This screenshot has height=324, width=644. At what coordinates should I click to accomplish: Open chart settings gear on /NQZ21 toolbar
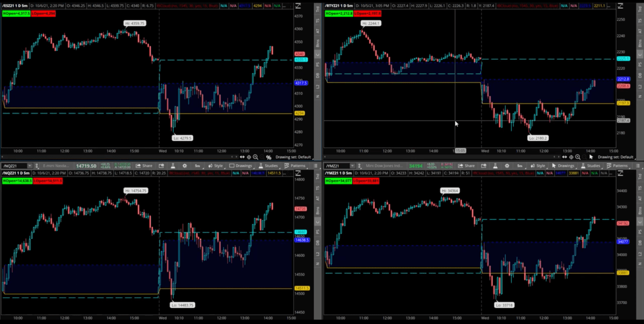(185, 166)
